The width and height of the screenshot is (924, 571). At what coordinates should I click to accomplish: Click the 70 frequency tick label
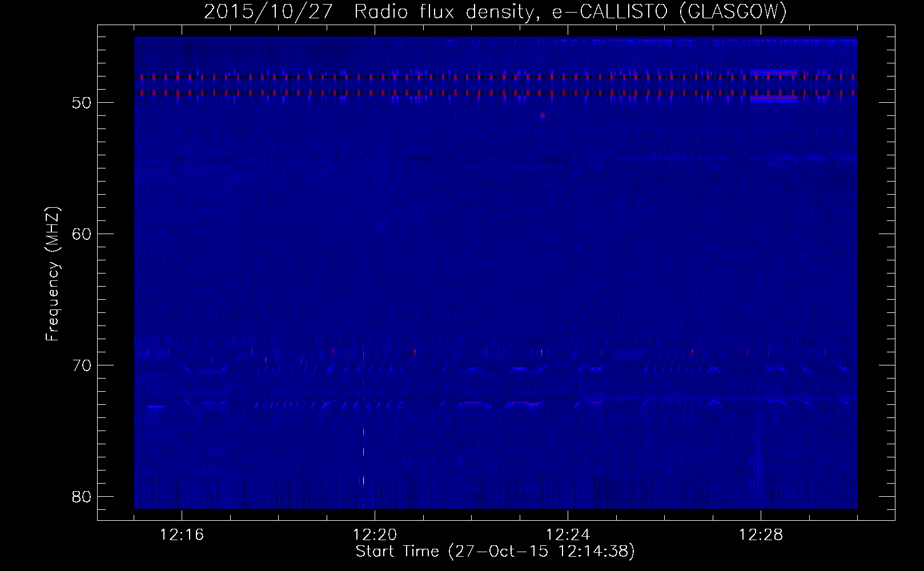coord(82,365)
